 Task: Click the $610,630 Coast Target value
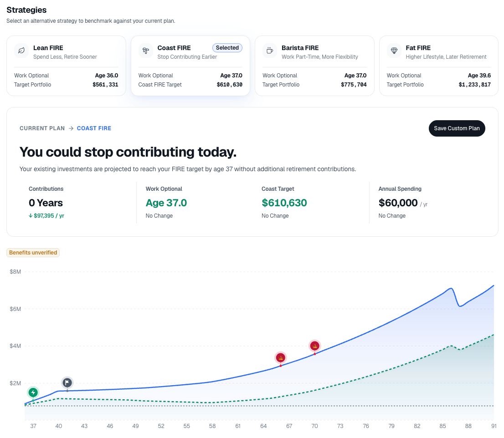[x=284, y=203]
